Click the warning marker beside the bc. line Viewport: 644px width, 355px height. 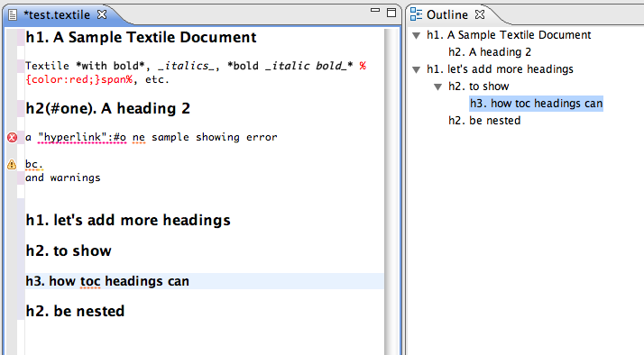point(12,165)
